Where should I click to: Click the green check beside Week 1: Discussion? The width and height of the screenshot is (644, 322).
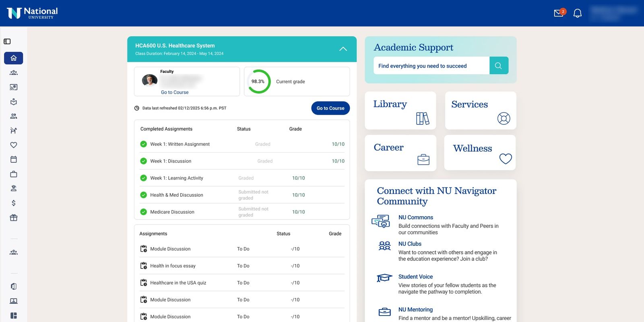pos(143,161)
